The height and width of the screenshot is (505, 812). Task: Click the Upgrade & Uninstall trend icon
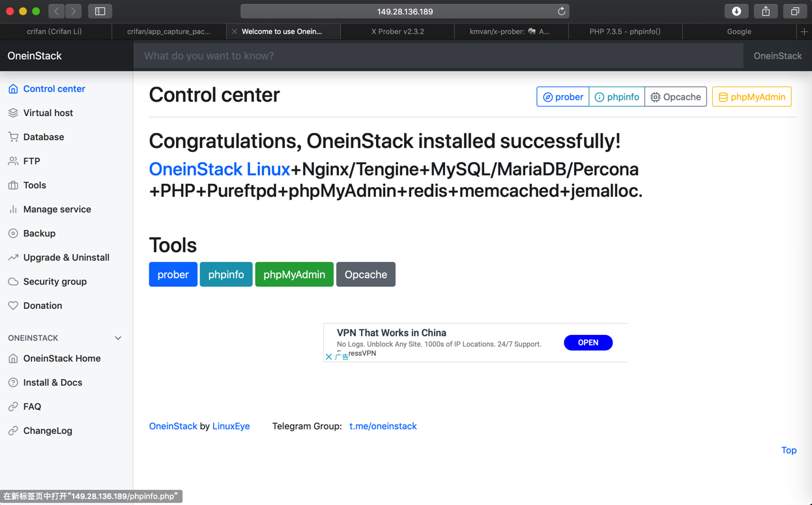click(13, 257)
